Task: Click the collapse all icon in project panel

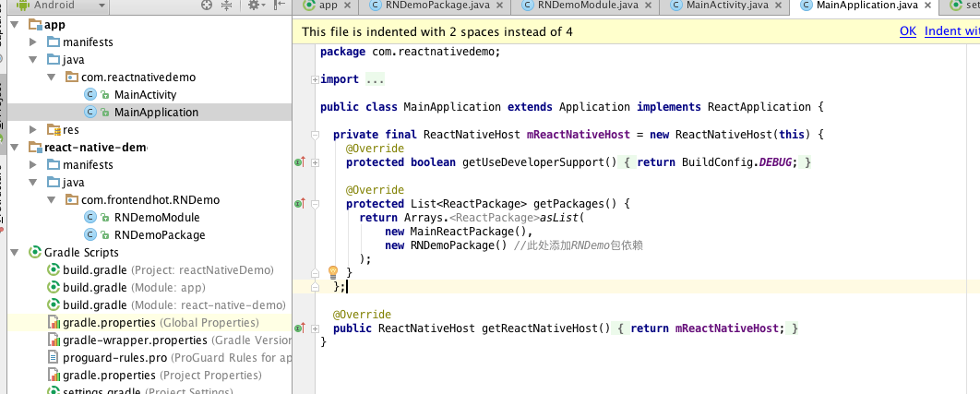Action: (228, 6)
